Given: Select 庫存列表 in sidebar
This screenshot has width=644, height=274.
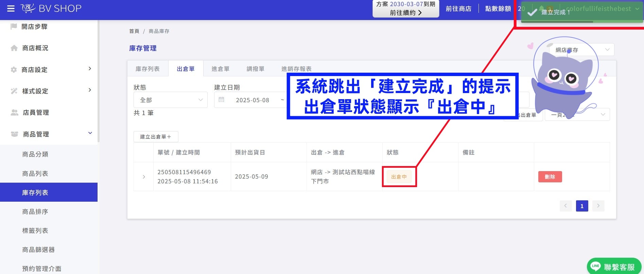Looking at the screenshot, I should tap(49, 192).
